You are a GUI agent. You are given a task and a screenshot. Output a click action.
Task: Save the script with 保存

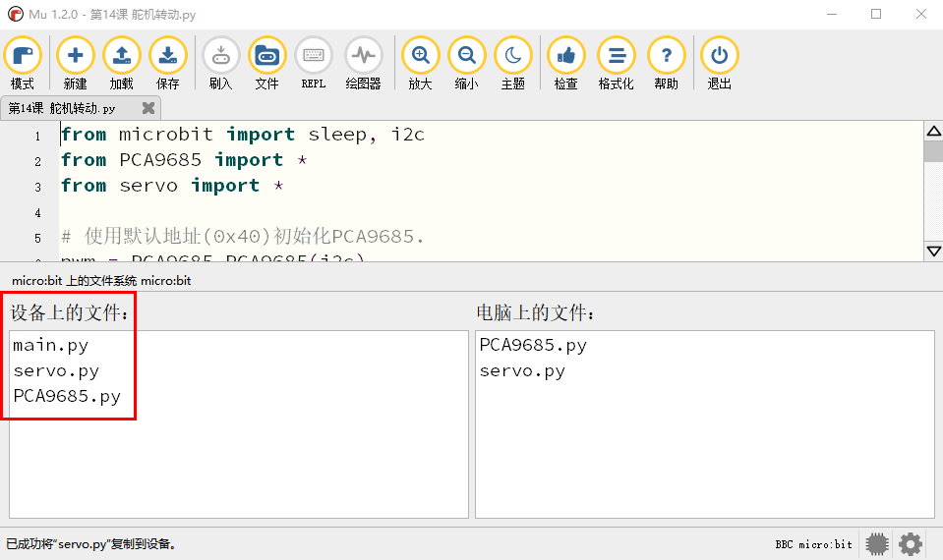click(x=168, y=63)
